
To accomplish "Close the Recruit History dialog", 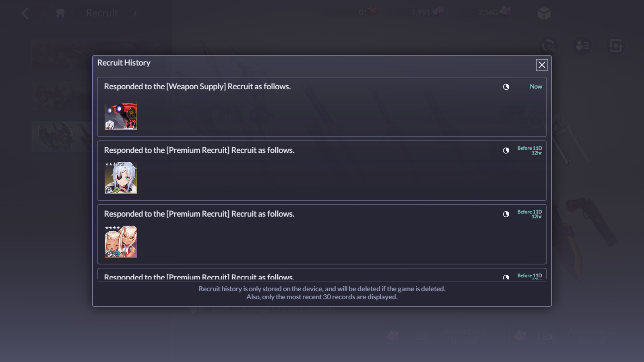I will click(x=542, y=65).
